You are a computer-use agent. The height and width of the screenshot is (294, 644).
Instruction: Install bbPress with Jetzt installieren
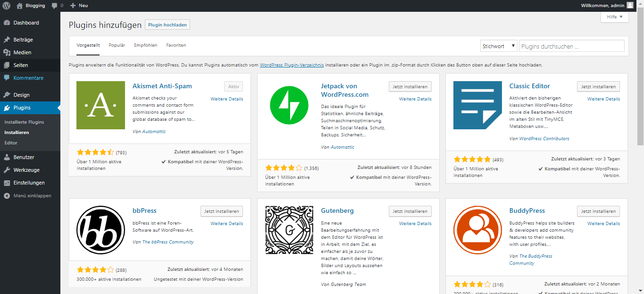coord(222,211)
